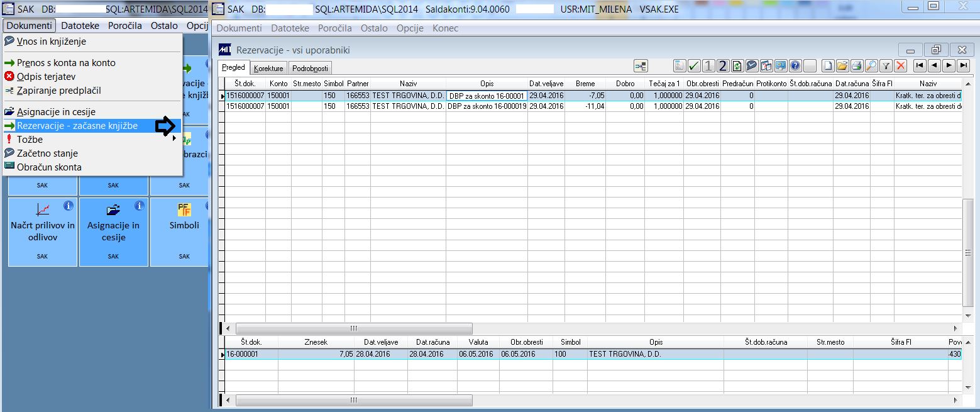The width and height of the screenshot is (980, 412).
Task: Click the Dobro column header
Action: (625, 84)
